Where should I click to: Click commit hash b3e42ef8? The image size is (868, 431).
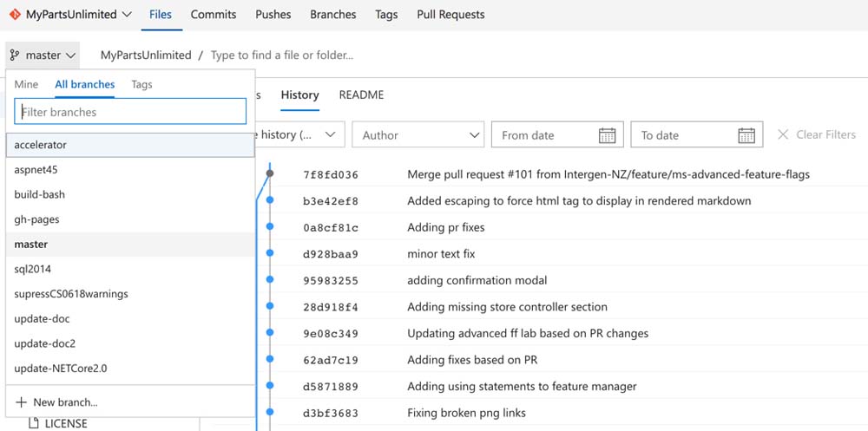330,201
